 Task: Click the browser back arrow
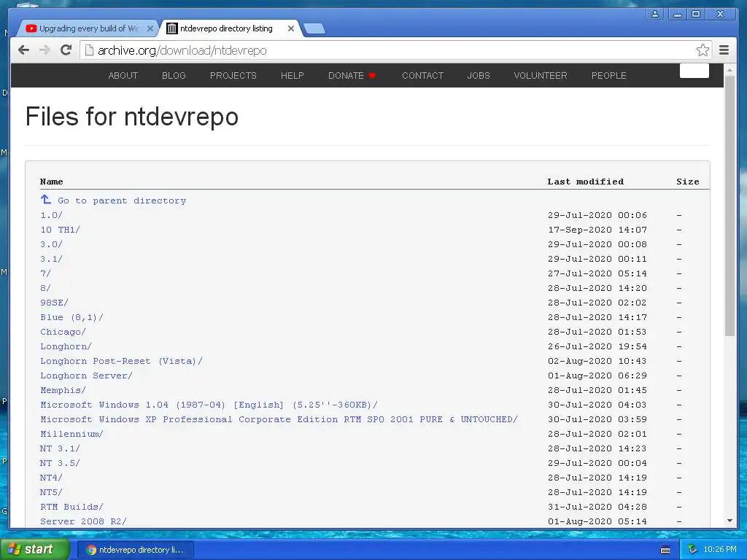[x=23, y=50]
